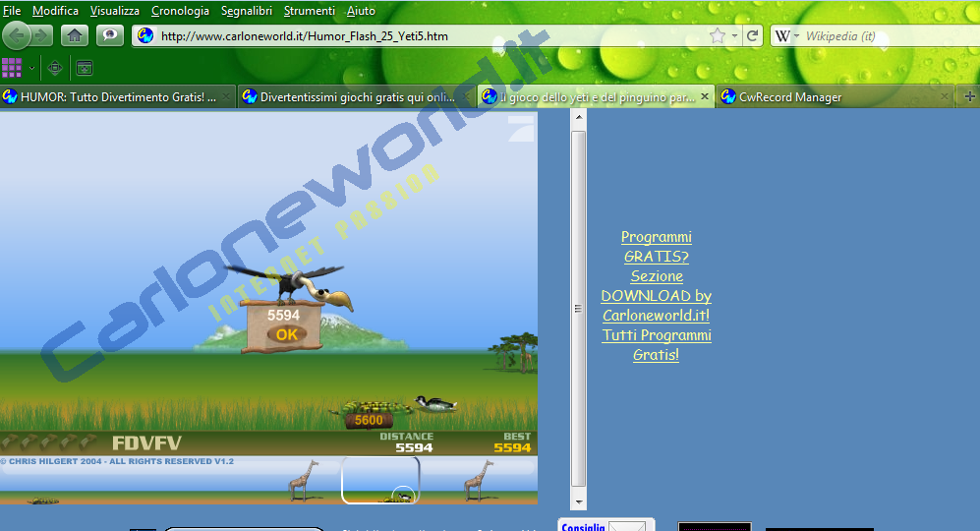This screenshot has width=980, height=531.
Task: Click the left giraffe in the minimap strip
Action: (303, 480)
